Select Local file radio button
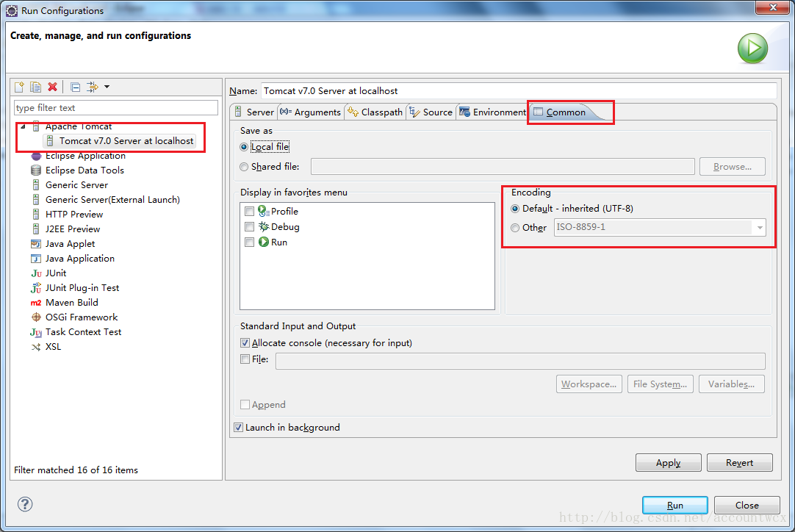This screenshot has height=532, width=795. 244,147
